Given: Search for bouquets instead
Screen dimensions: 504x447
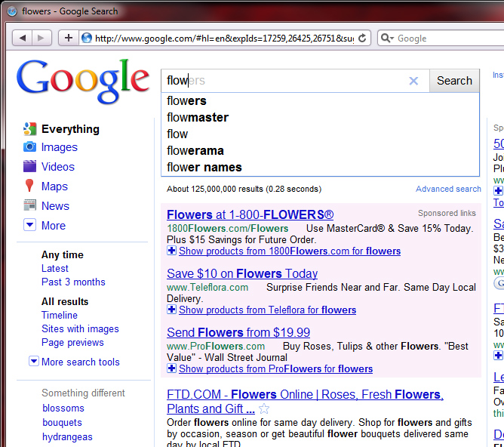Looking at the screenshot, I should [x=62, y=423].
